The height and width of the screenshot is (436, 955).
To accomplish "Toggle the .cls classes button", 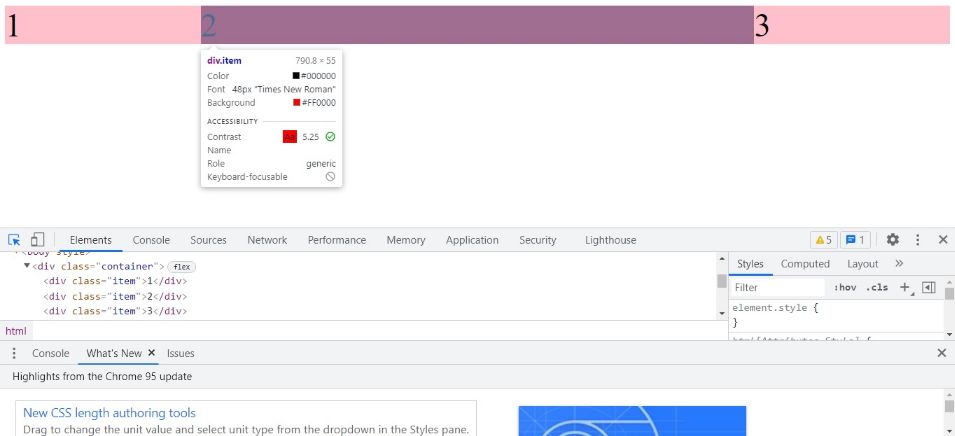I will click(x=877, y=287).
